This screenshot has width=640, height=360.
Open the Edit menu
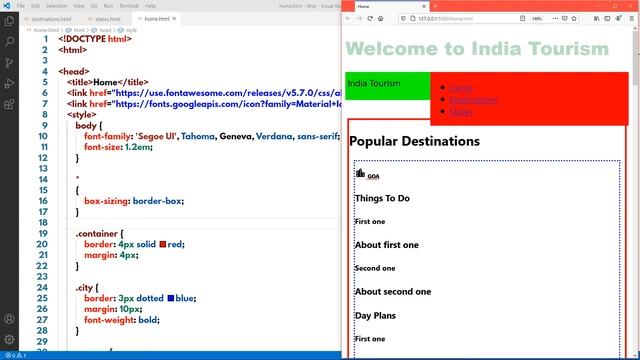(x=36, y=6)
